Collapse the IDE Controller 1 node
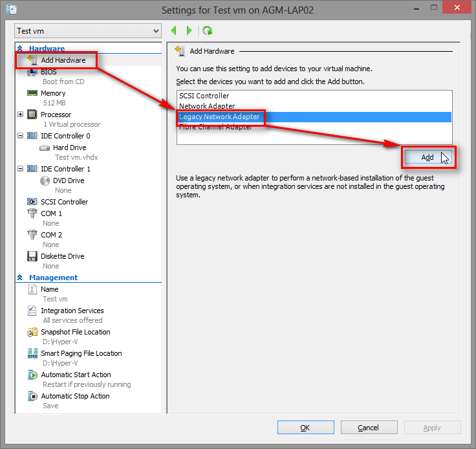The image size is (476, 449). [21, 169]
